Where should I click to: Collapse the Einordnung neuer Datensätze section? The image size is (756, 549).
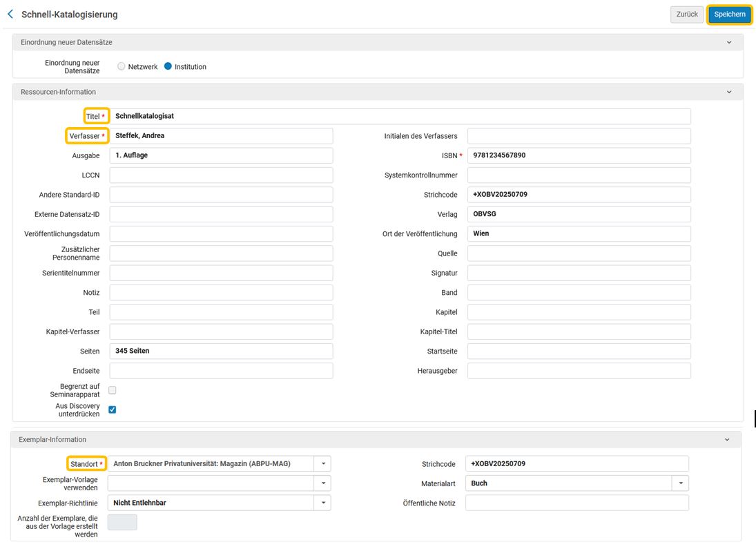tap(728, 42)
